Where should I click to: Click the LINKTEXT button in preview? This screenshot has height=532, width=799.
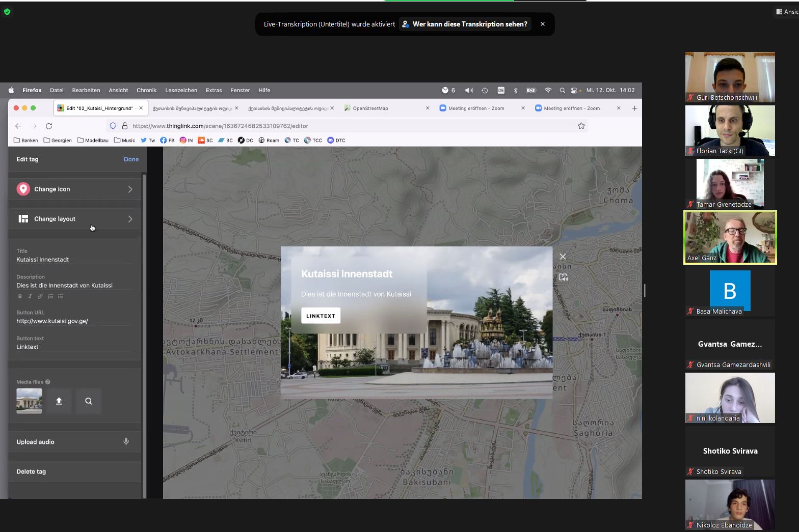click(321, 316)
